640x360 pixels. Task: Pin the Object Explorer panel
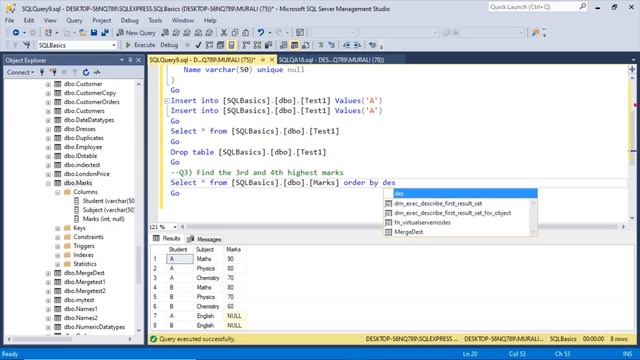click(x=130, y=60)
